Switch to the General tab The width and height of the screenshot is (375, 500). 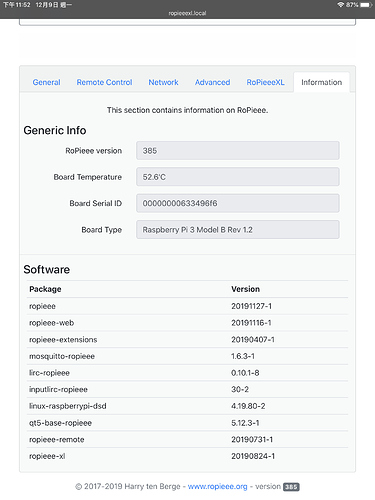click(46, 82)
